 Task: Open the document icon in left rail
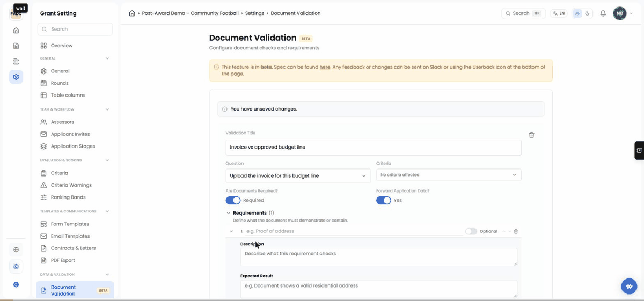(x=16, y=46)
